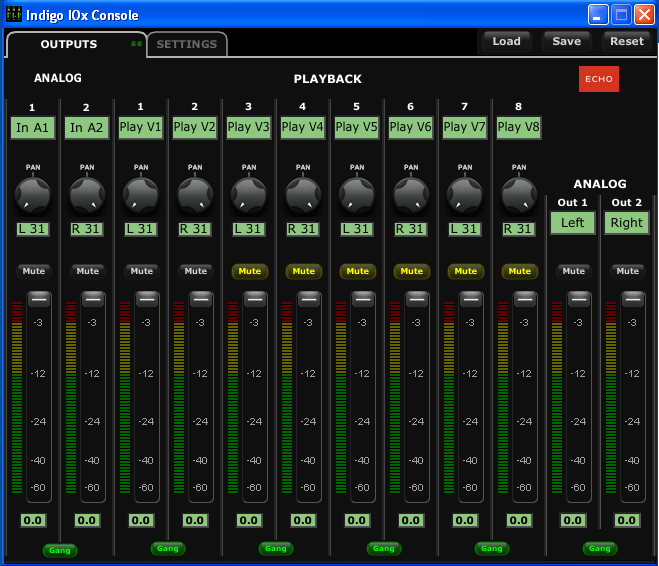Click the Out 1 Left fader handle
Image resolution: width=659 pixels, height=566 pixels.
(579, 298)
